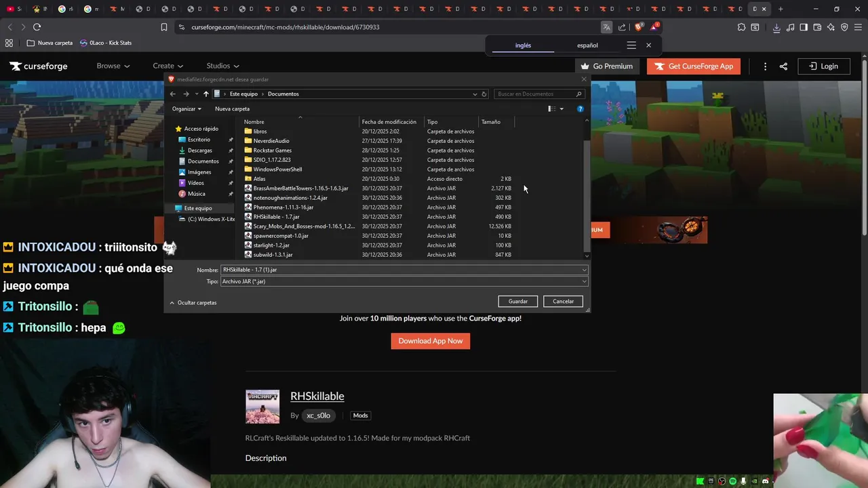Image resolution: width=868 pixels, height=488 pixels.
Task: Select the starlight-1.2.jar file
Action: click(x=271, y=245)
